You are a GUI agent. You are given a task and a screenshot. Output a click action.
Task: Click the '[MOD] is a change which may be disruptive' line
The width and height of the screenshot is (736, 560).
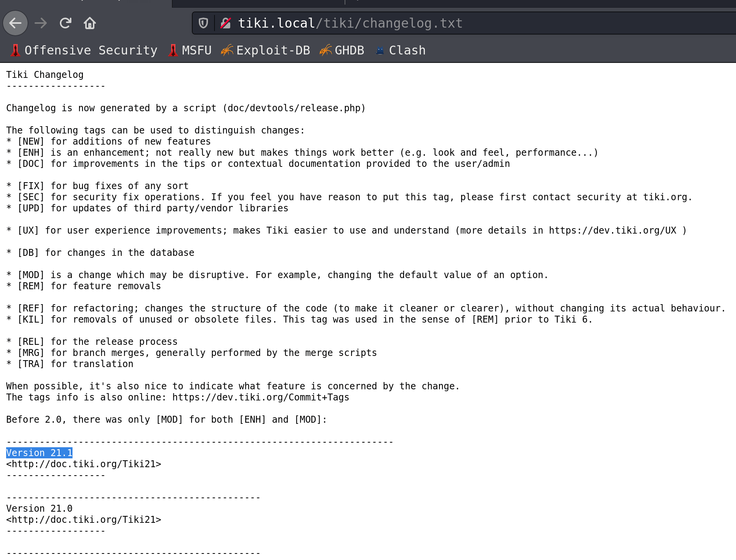coord(277,275)
